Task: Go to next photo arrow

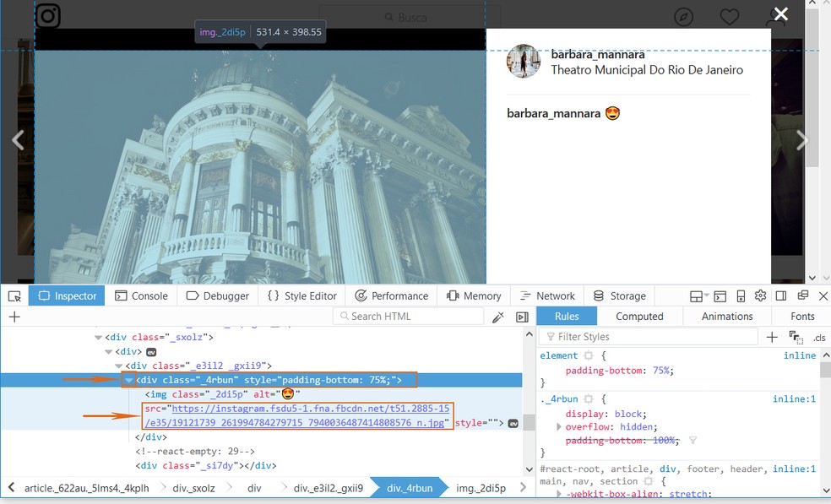Action: (802, 141)
